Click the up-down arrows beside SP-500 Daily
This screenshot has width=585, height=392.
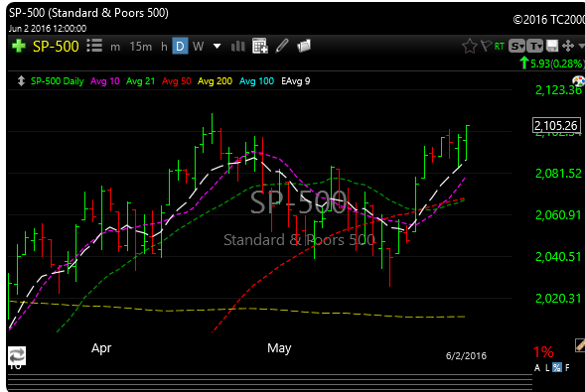[x=21, y=80]
